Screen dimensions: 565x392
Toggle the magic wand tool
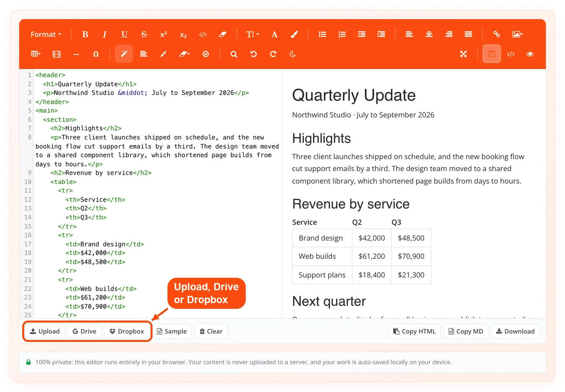point(124,54)
